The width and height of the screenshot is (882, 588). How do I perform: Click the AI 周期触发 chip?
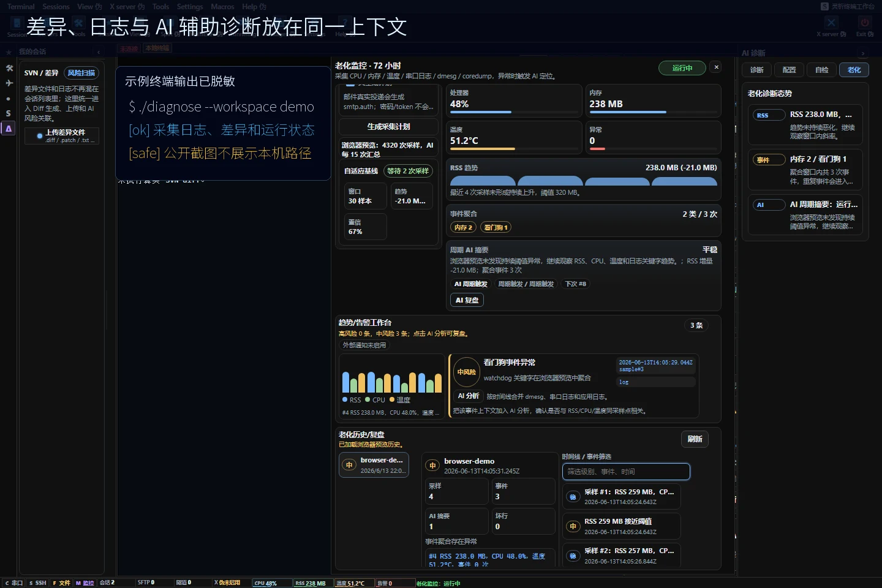[470, 284]
